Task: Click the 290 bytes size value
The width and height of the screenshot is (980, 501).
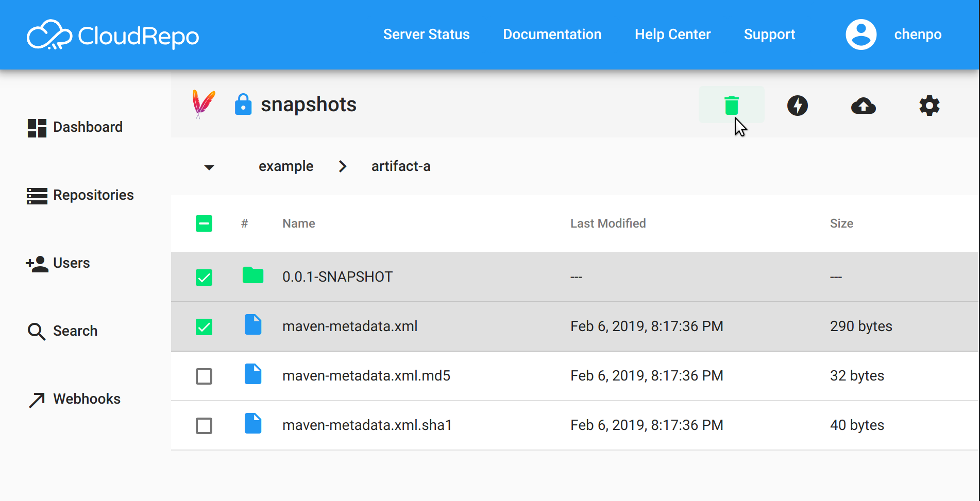Action: click(861, 326)
